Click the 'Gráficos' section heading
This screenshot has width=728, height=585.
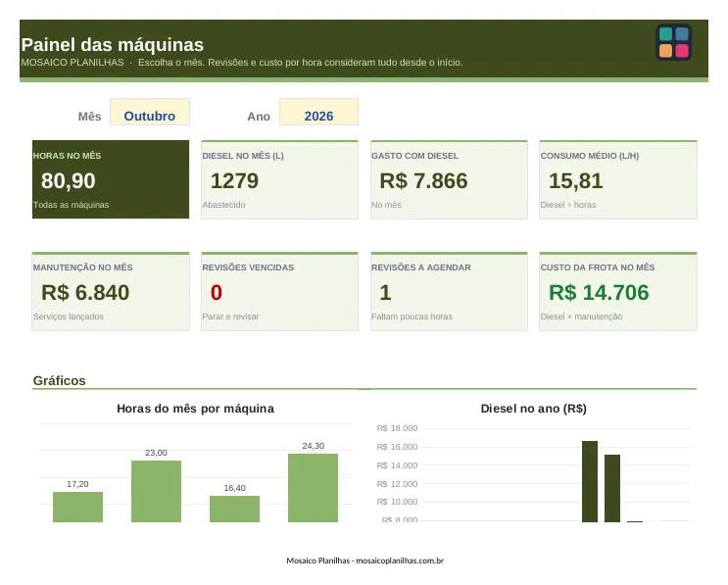coord(60,381)
